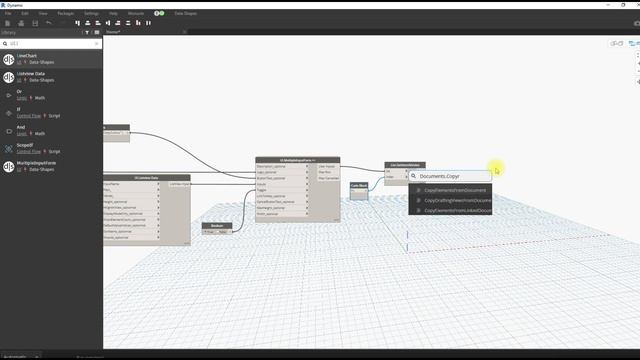Screen dimensions: 640x360
Task: Click the And node icon in Library
Action: point(9,131)
